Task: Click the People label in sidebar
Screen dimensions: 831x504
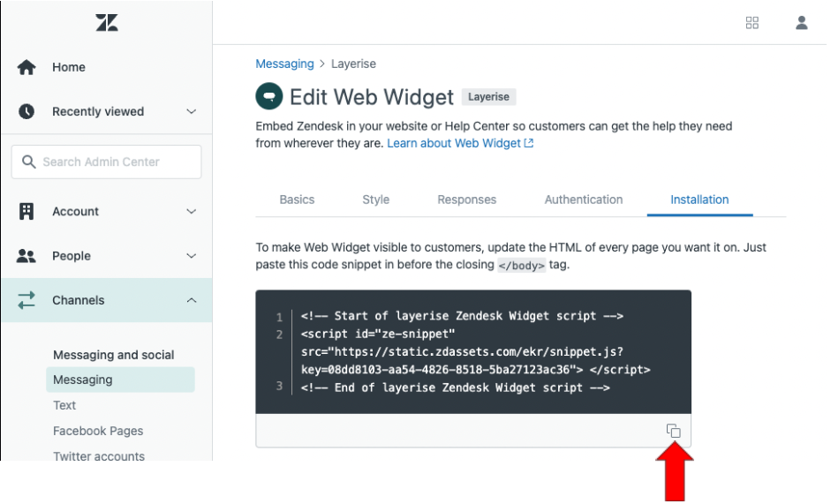Action: coord(71,256)
